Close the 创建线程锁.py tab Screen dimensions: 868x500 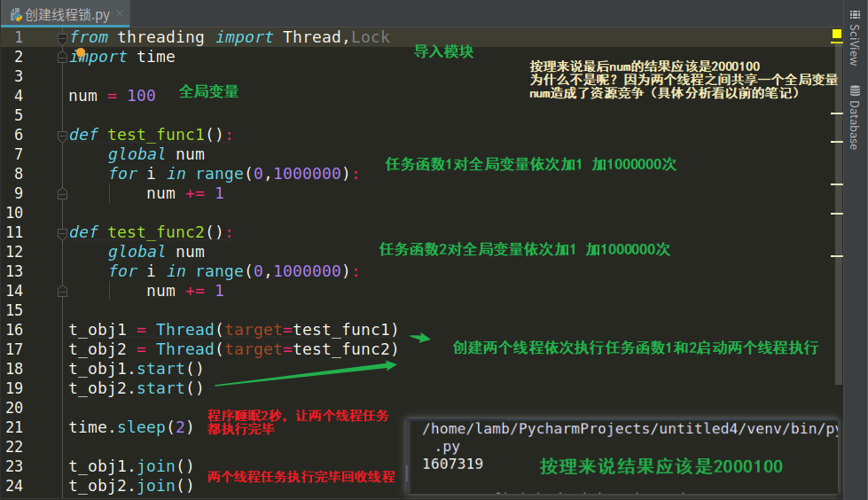pyautogui.click(x=120, y=14)
